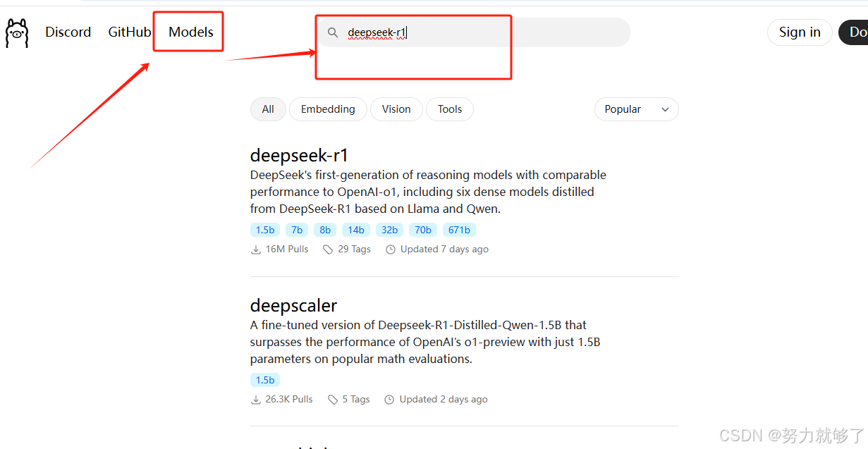Viewport: 868px width, 449px height.
Task: Click the 26.3K Pulls text
Action: (289, 400)
